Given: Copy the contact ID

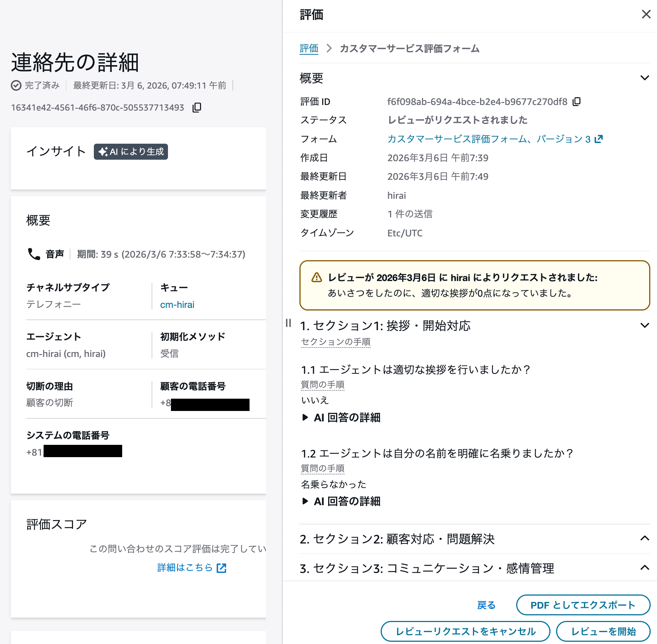Looking at the screenshot, I should point(196,108).
